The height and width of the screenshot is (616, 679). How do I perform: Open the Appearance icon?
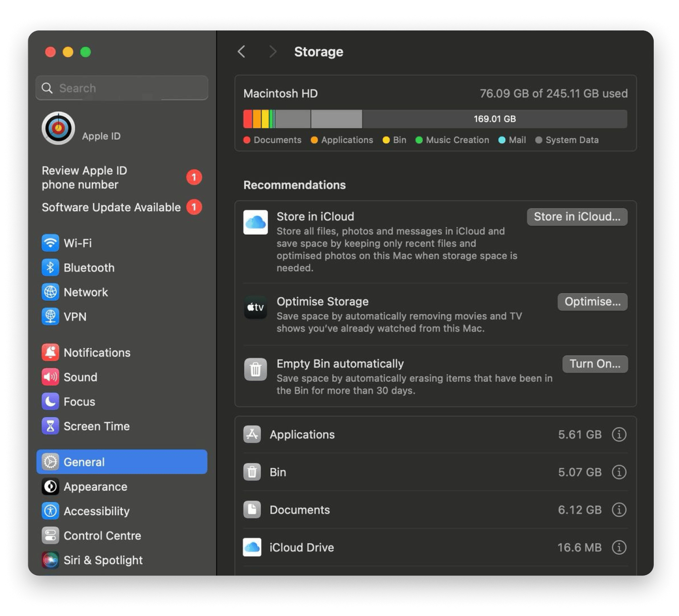tap(50, 486)
